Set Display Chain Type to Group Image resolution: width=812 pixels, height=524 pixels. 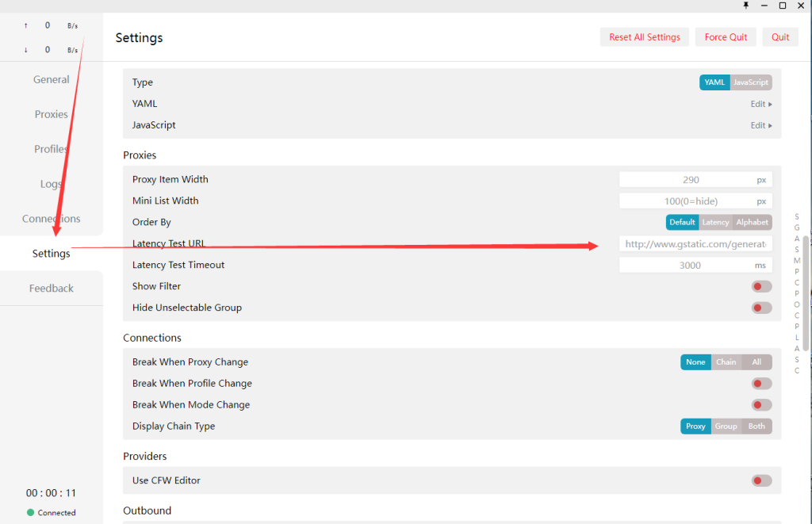pos(726,426)
